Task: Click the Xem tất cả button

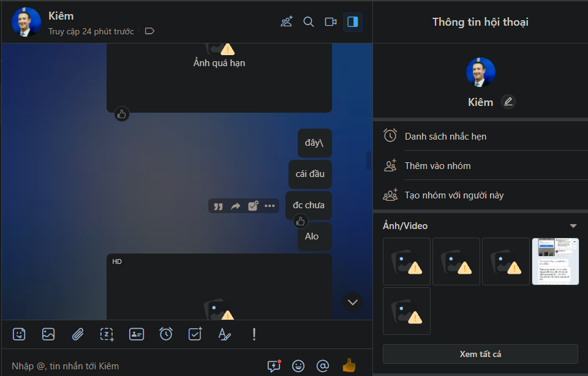Action: pos(480,354)
